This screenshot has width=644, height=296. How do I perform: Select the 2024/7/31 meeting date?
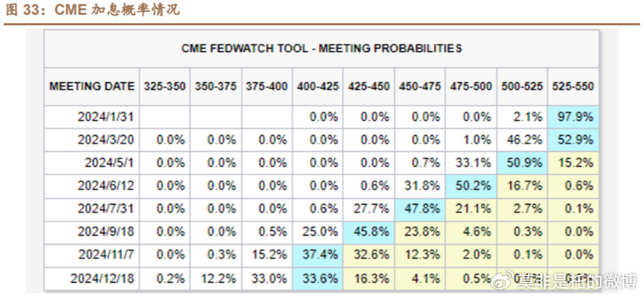tap(106, 209)
